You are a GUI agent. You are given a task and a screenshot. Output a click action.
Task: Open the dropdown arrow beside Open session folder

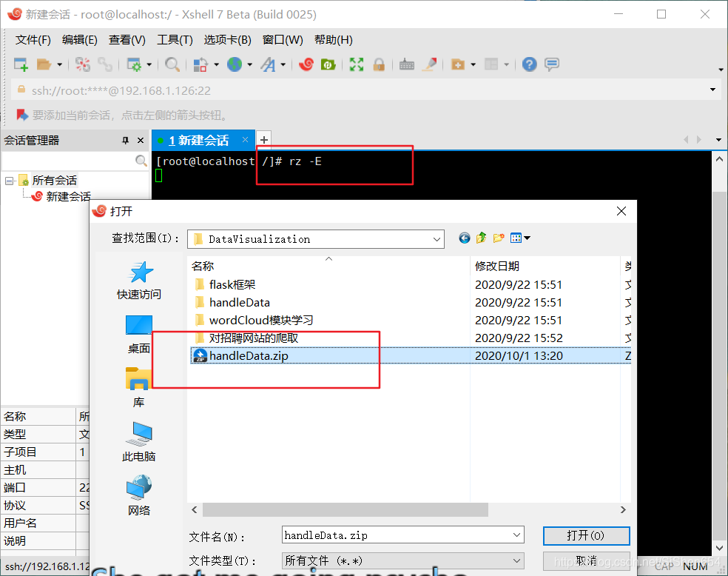(59, 64)
